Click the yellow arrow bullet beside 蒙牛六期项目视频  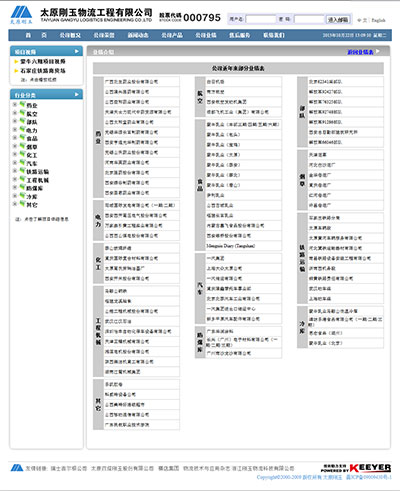(x=16, y=62)
